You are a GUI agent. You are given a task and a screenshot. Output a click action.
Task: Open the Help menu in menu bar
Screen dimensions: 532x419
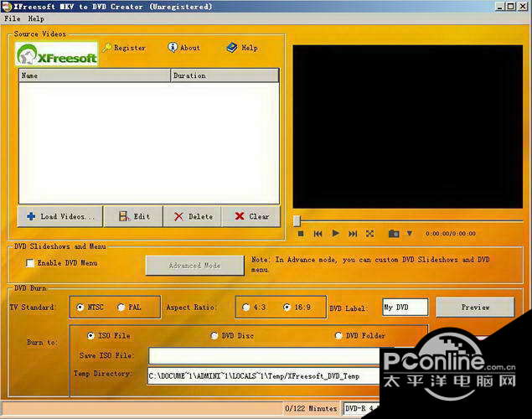coord(36,18)
